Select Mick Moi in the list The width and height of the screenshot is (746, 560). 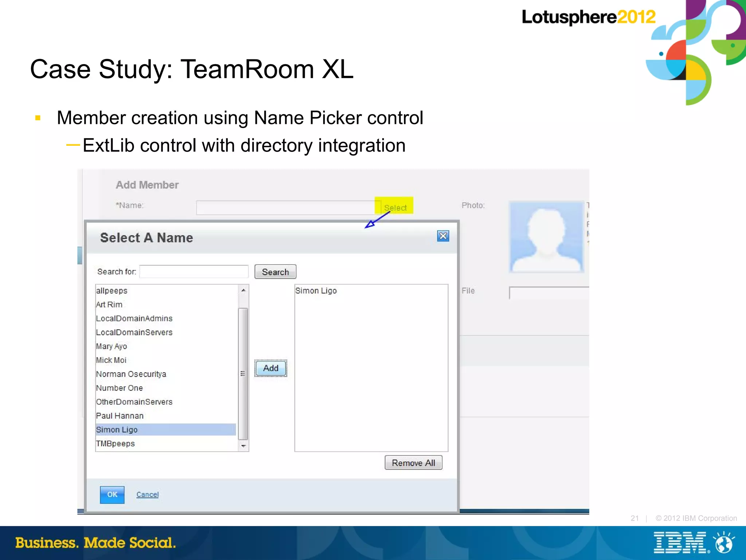[x=166, y=360]
